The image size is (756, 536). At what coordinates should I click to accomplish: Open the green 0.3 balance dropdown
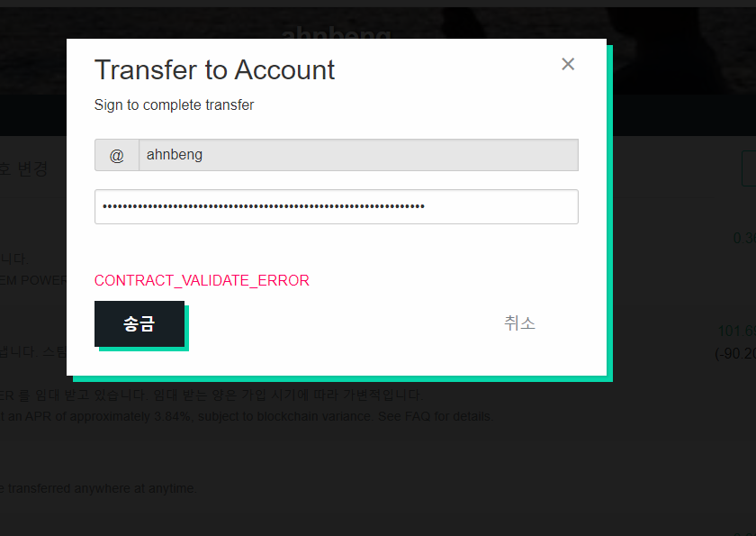[x=744, y=238]
